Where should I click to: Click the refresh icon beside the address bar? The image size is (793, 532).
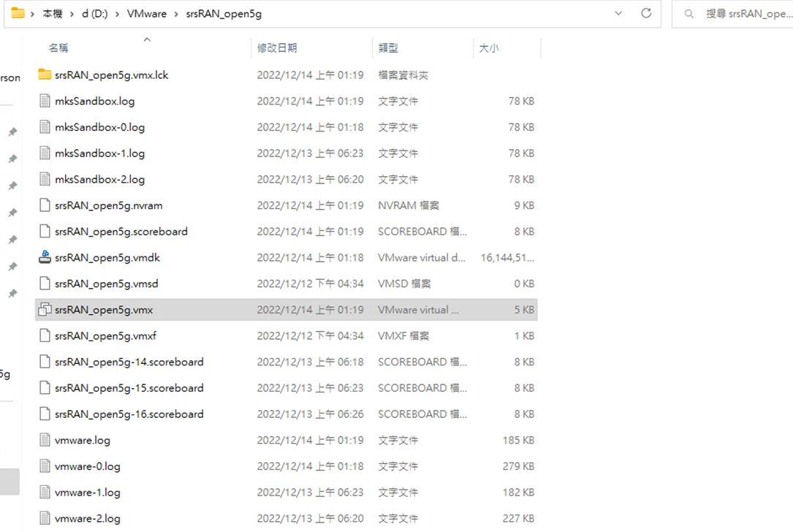pyautogui.click(x=646, y=13)
